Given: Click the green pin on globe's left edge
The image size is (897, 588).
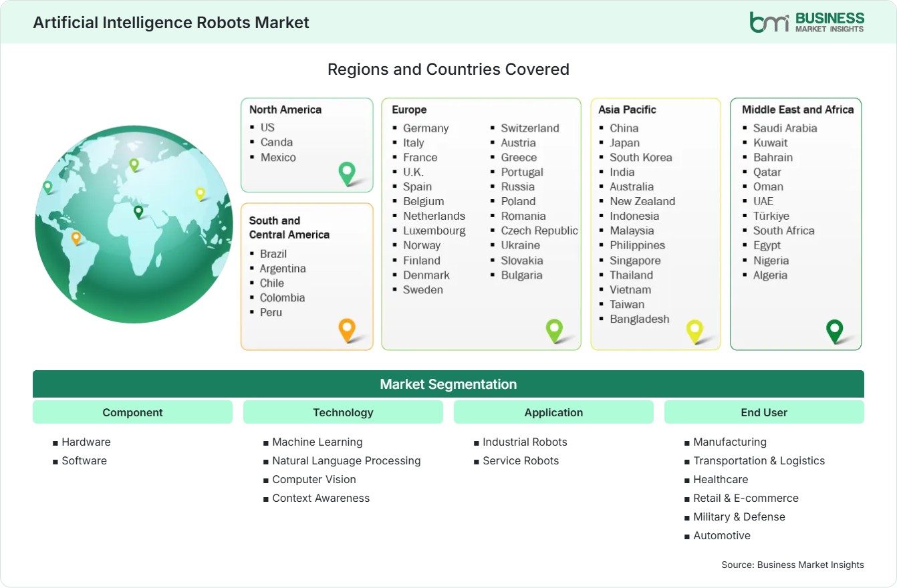Looking at the screenshot, I should point(47,187).
